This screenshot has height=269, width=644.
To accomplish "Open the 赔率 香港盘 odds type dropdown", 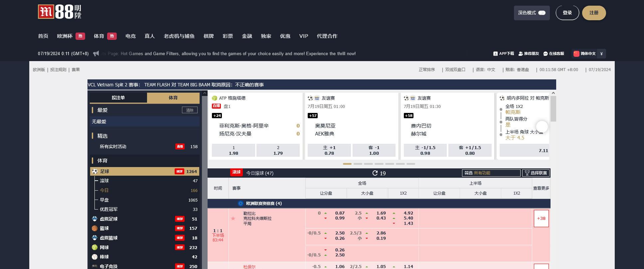I will click(x=517, y=70).
